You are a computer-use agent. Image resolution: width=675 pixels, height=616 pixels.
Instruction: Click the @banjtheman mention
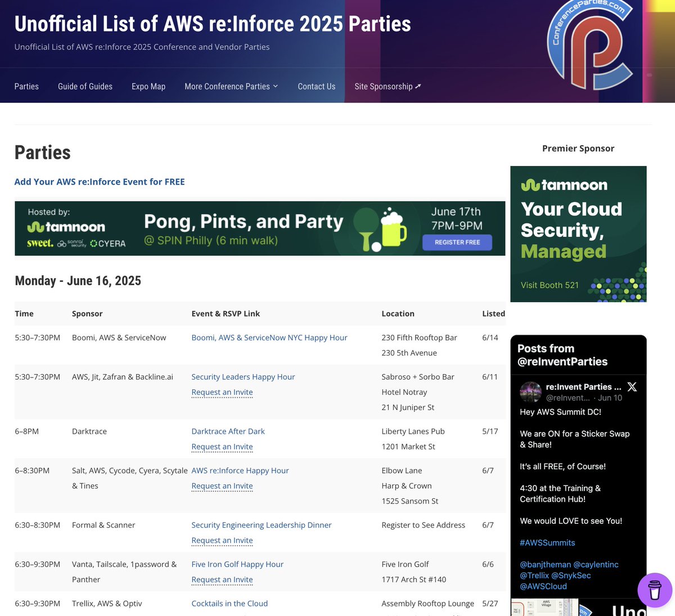click(545, 565)
